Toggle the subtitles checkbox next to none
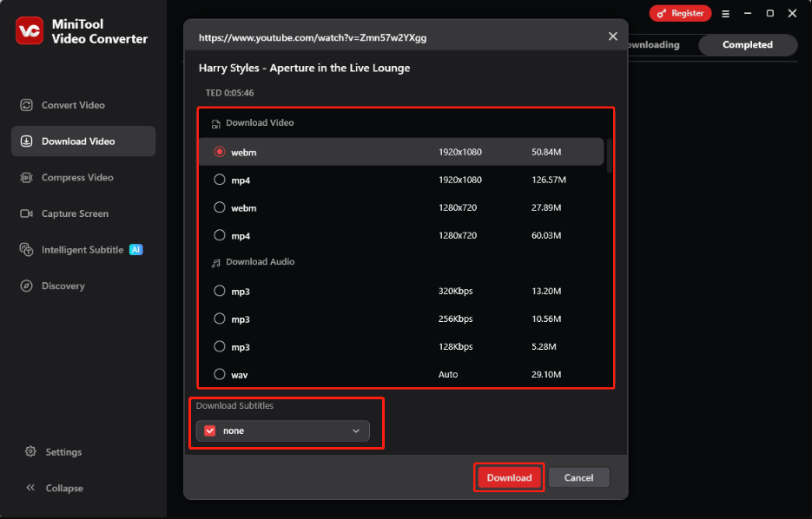 [210, 430]
